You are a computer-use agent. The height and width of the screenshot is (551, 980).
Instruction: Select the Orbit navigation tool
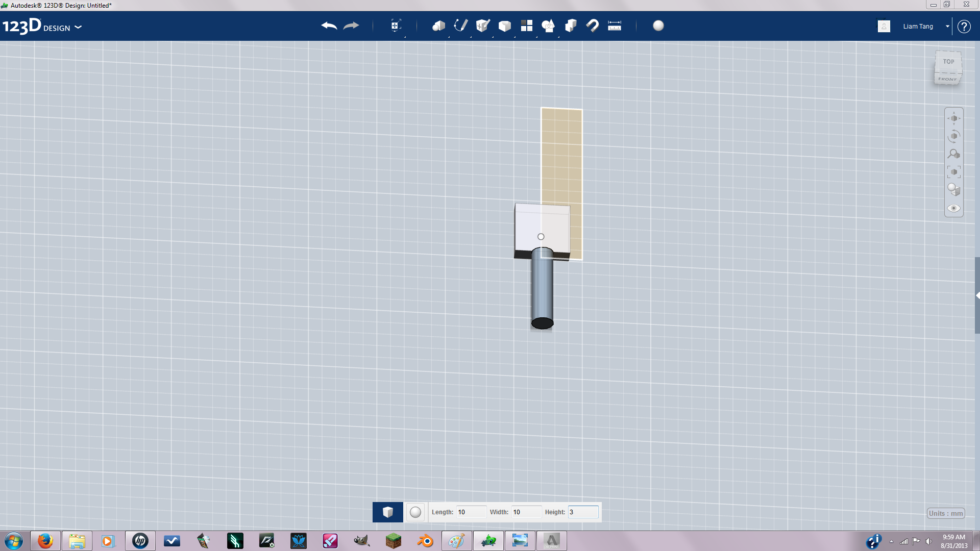(x=954, y=136)
